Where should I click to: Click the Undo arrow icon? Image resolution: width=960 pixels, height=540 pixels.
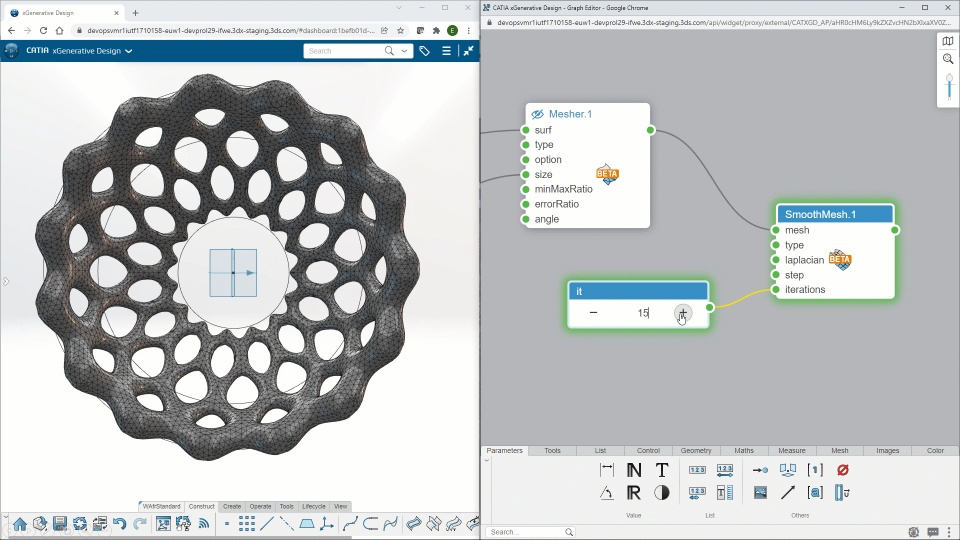(x=120, y=523)
